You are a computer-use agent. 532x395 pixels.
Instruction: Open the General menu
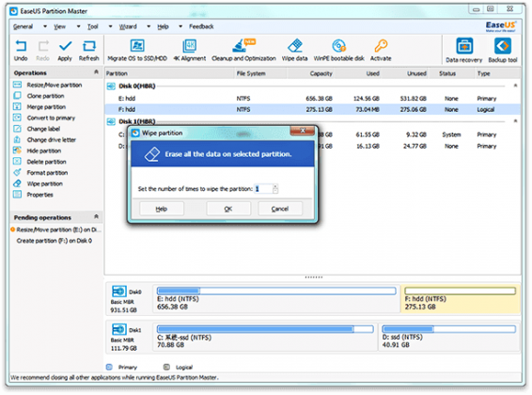click(x=23, y=26)
